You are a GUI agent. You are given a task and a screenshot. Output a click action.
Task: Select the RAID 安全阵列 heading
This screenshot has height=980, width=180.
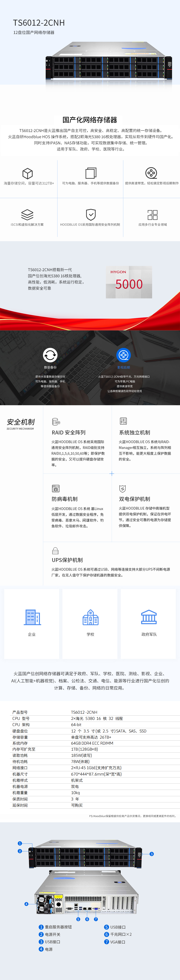69,433
